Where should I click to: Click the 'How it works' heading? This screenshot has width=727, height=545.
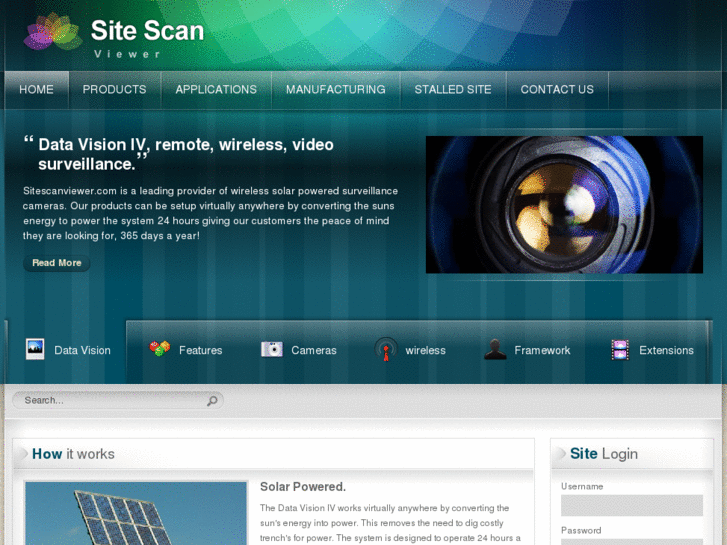click(73, 454)
